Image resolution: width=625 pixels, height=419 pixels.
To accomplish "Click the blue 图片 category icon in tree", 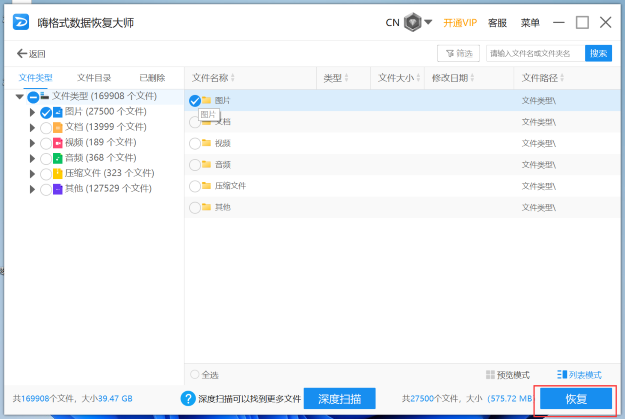I will 58,112.
